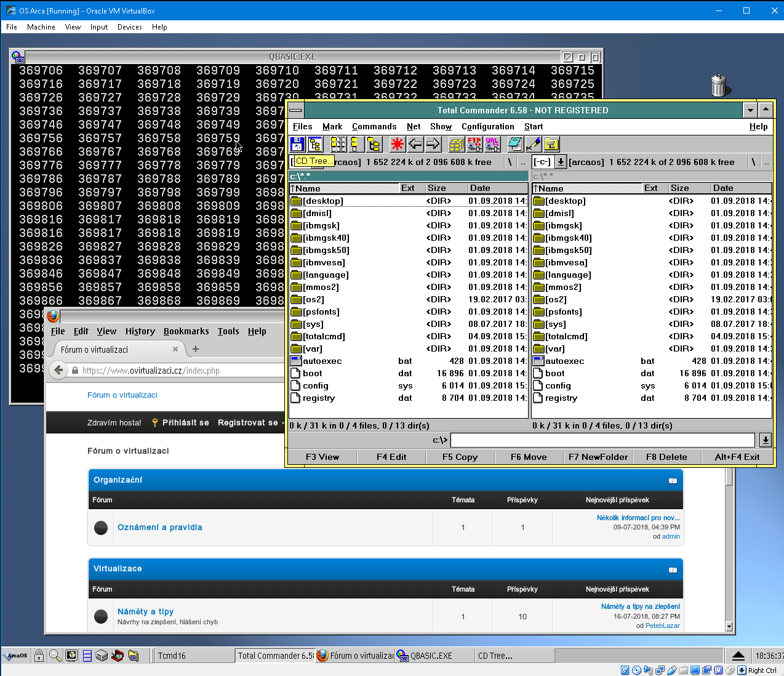Show the directory tree view icon

click(x=374, y=144)
